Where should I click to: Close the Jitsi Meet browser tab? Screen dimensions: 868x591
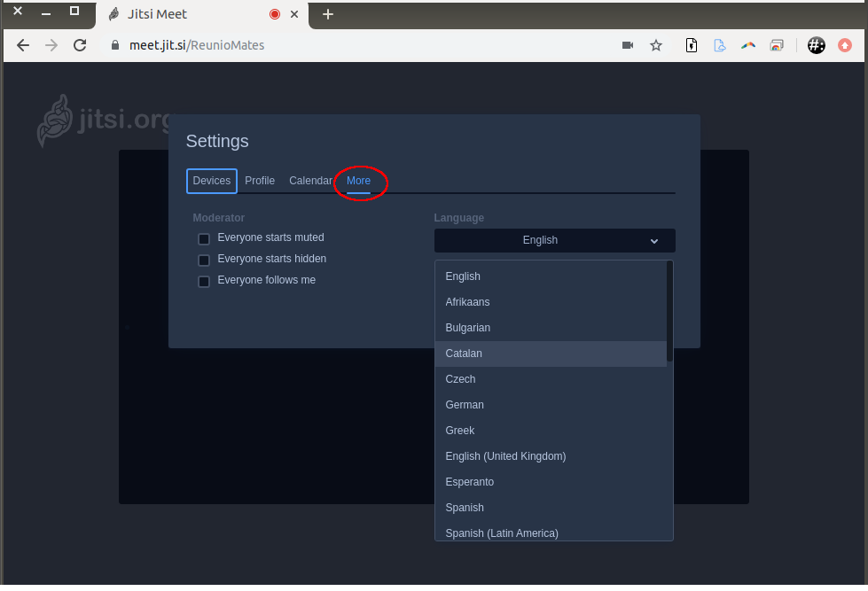[x=294, y=14]
